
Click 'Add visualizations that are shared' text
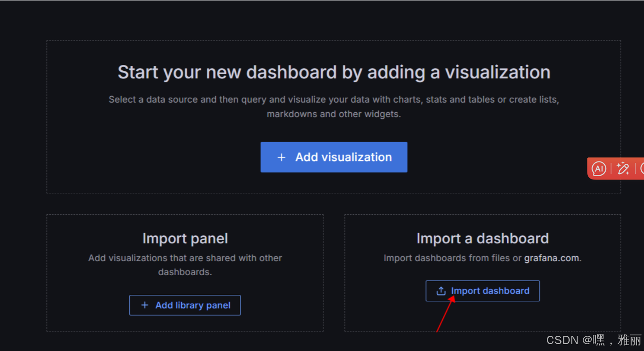point(185,265)
